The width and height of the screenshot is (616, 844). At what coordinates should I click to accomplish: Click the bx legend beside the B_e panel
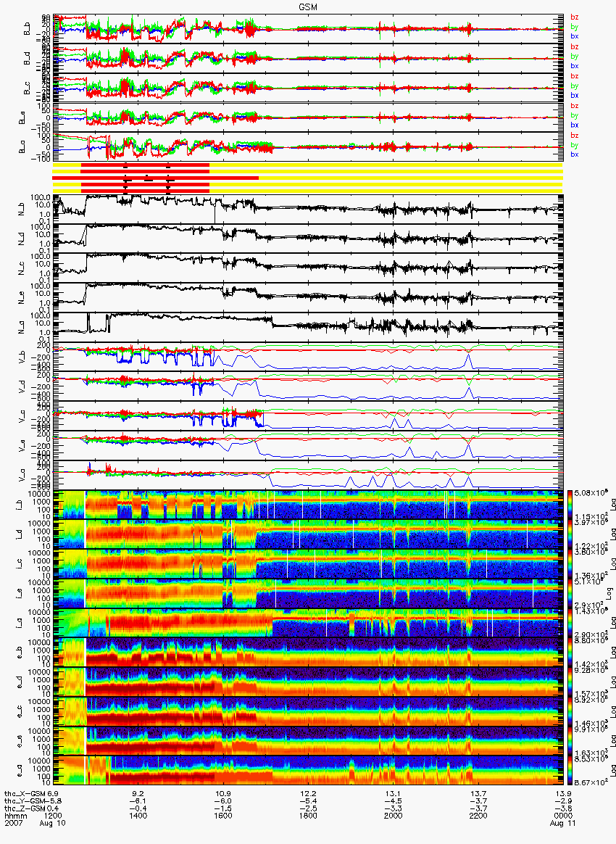click(574, 125)
